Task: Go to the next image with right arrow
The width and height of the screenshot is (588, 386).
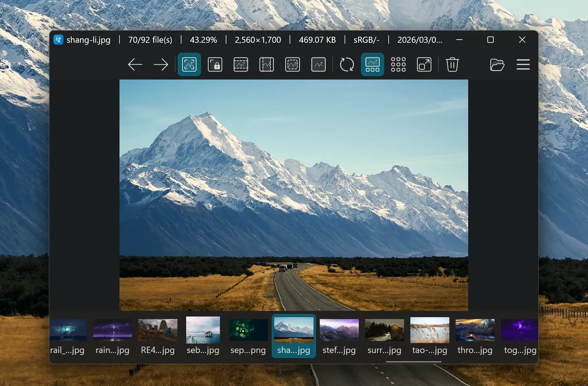Action: [x=161, y=65]
